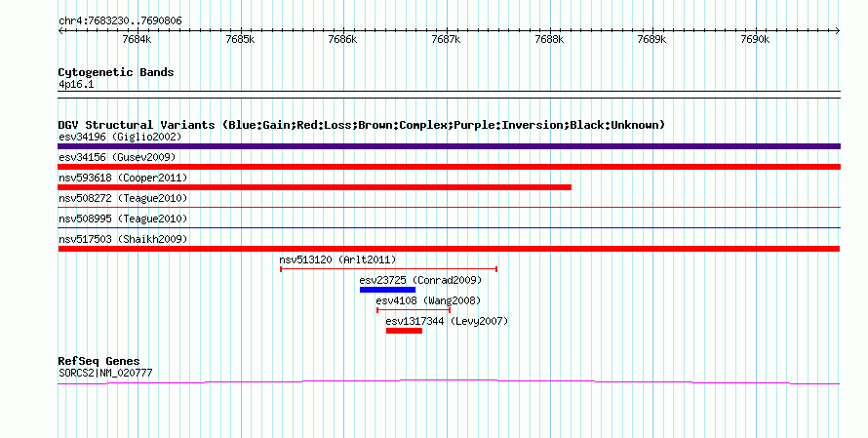
Task: Click the esv34196 (Giglio2002) label
Action: 120,137
